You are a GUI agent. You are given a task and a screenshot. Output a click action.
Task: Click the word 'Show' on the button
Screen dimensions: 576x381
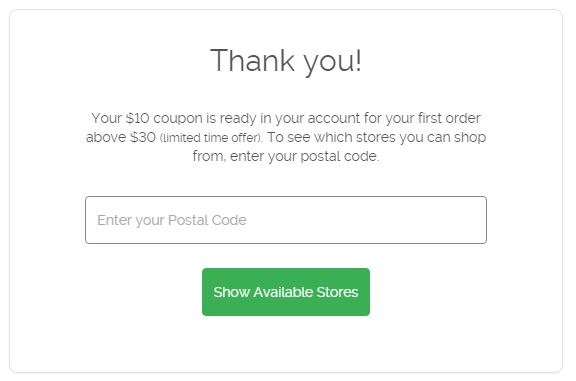[x=232, y=292]
